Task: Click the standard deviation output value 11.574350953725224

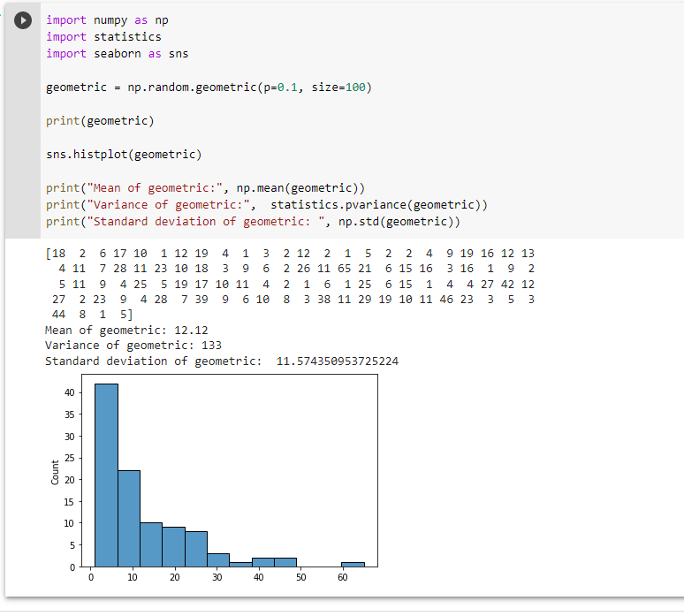Action: 338,361
